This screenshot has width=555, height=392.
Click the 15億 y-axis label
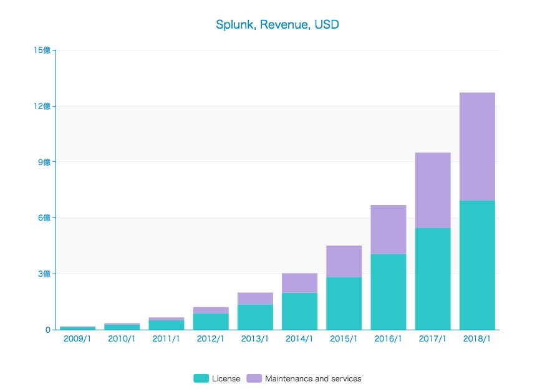tap(42, 50)
